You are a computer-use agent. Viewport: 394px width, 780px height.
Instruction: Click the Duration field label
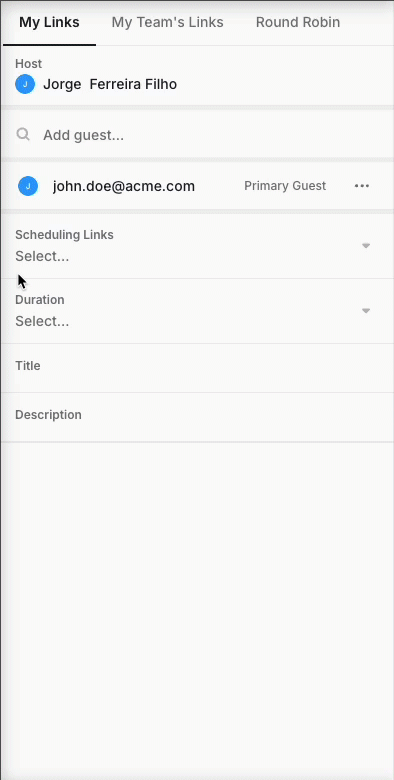click(40, 299)
